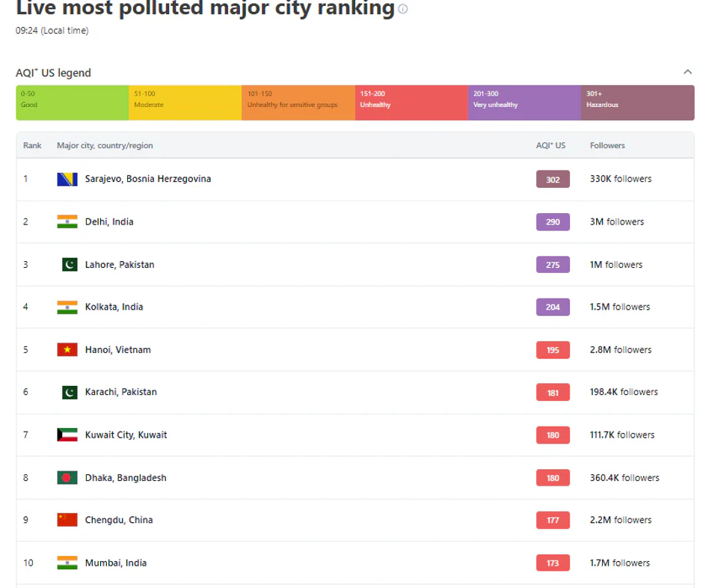Click the Bangladesh flag beside Dhaka
Viewport: 703px width, 588px height.
pyautogui.click(x=67, y=478)
